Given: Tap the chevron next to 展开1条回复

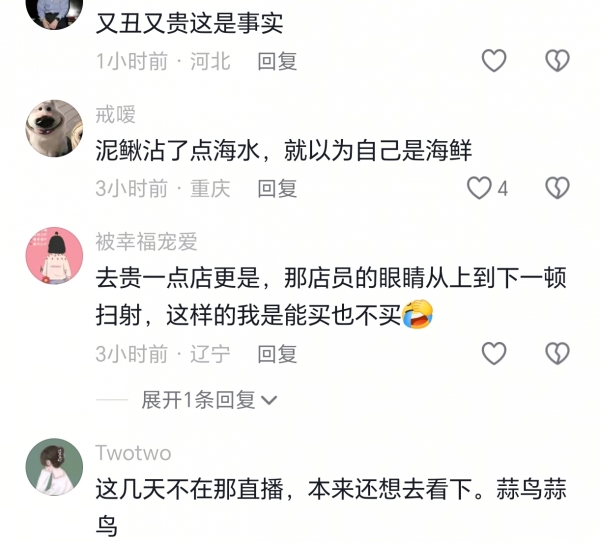Looking at the screenshot, I should [x=269, y=400].
